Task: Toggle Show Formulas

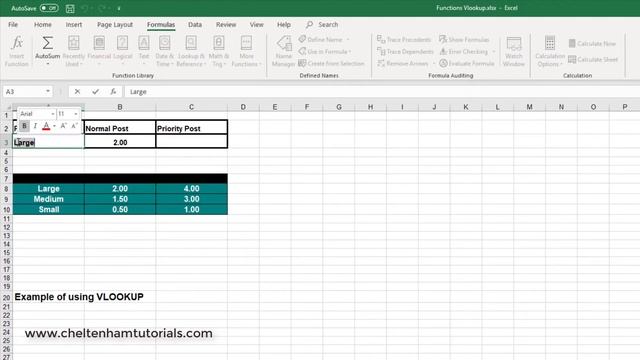Action: click(464, 40)
